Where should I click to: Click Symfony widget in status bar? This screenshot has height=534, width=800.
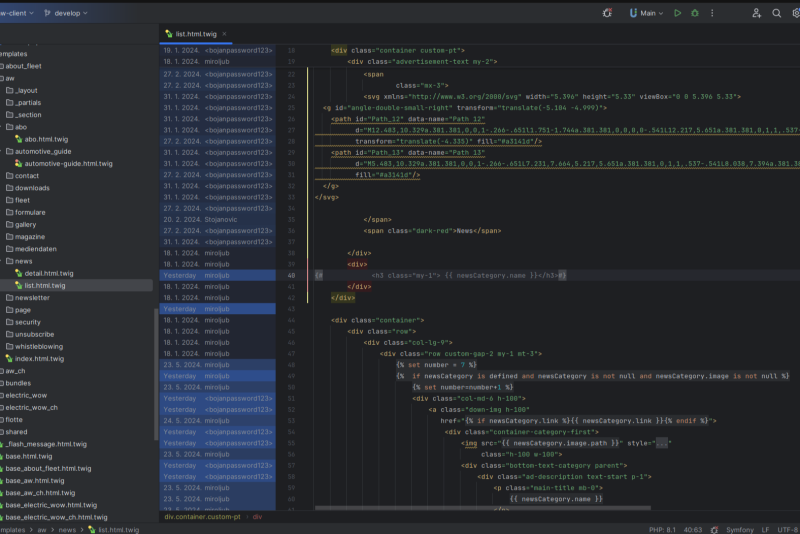(x=739, y=528)
